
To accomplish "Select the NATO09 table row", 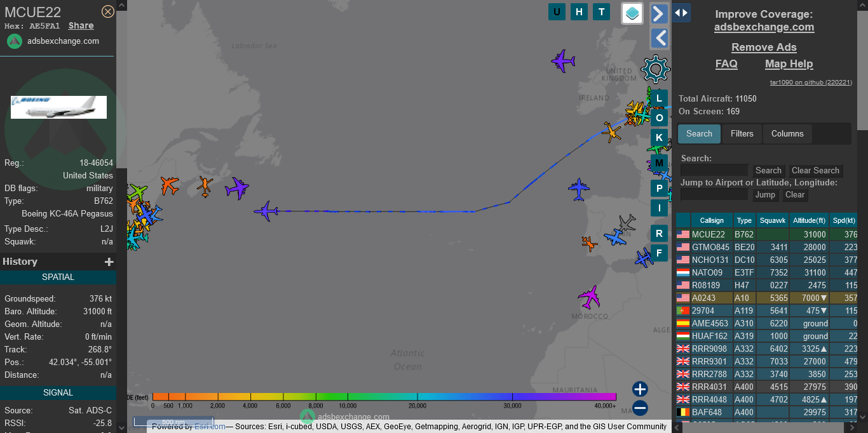I will [766, 272].
